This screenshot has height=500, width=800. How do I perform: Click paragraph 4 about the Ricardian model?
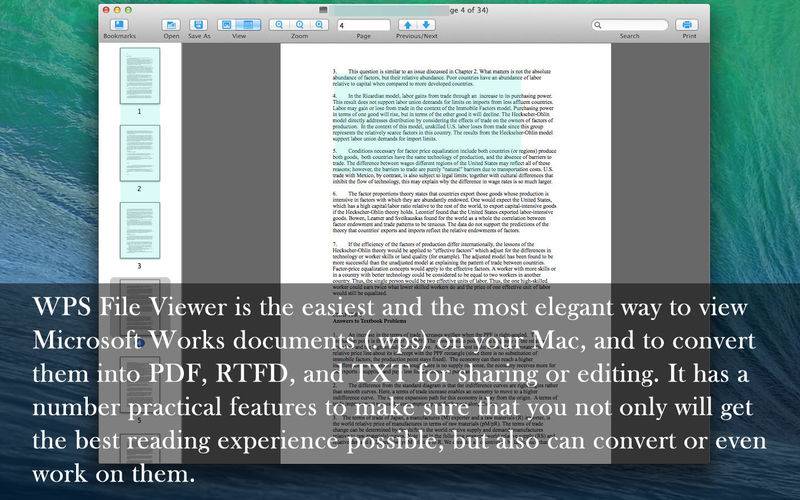pos(443,117)
